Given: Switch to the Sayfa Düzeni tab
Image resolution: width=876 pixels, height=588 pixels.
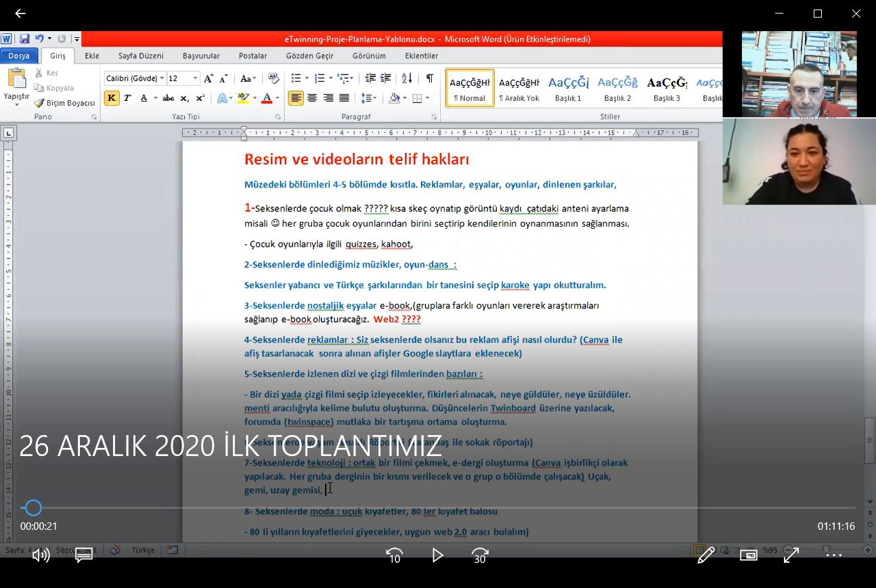Looking at the screenshot, I should (x=141, y=56).
